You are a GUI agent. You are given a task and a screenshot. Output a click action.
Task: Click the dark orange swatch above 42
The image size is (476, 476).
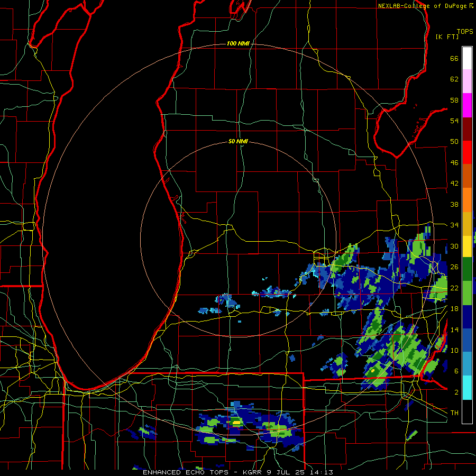click(467, 176)
